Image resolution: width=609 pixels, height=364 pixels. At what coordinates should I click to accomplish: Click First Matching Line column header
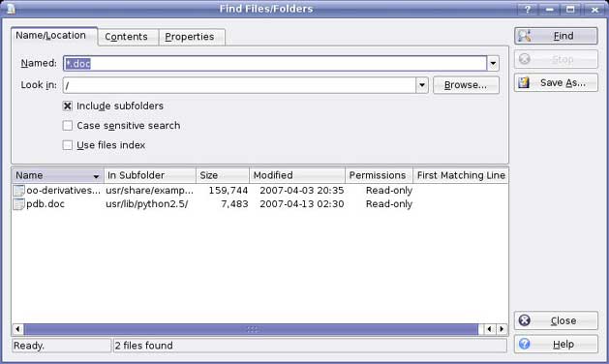(461, 175)
